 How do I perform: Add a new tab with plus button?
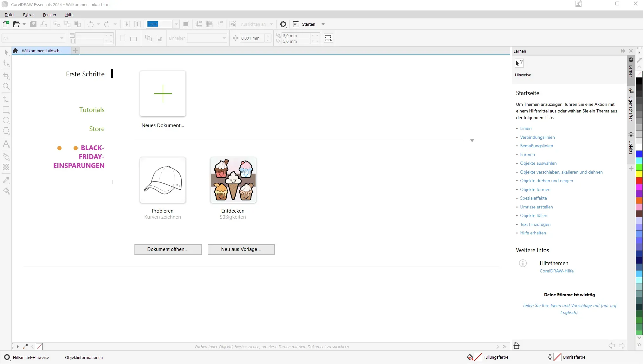75,51
